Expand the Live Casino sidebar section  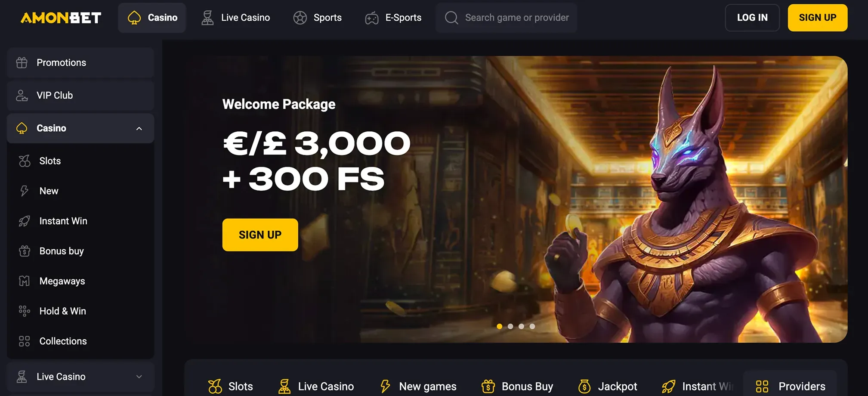coord(80,377)
